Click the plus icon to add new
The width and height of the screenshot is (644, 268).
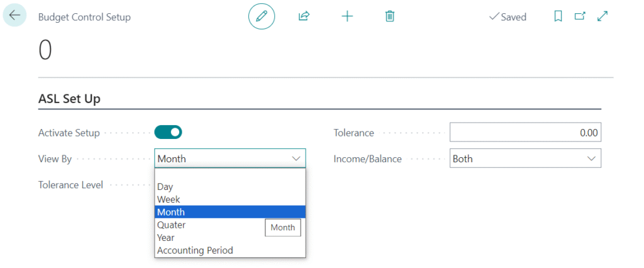pos(347,16)
